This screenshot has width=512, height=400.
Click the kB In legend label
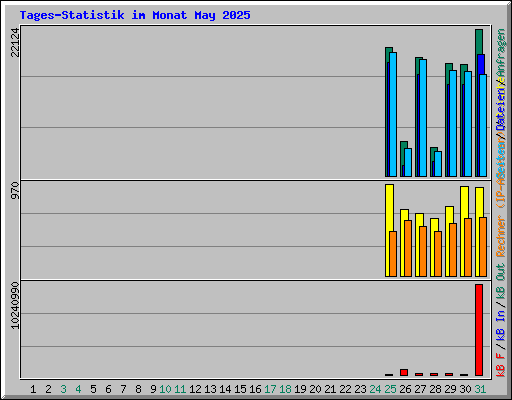click(x=500, y=325)
